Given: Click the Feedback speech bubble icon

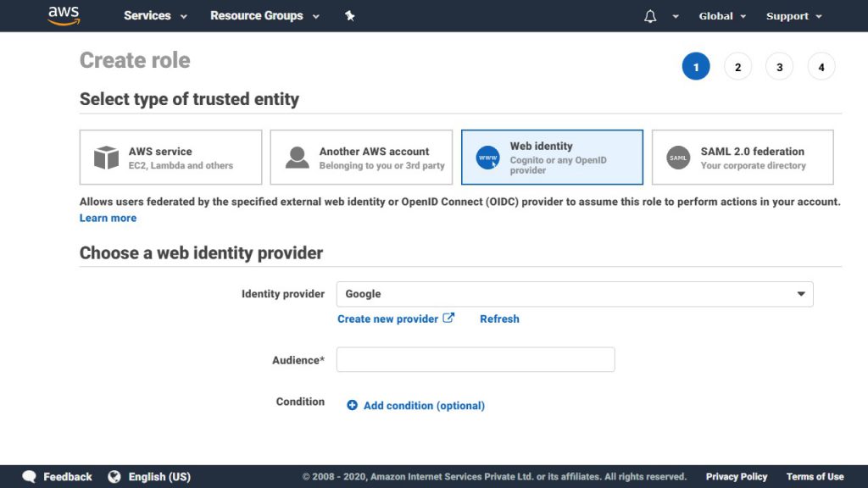Looking at the screenshot, I should tap(31, 476).
